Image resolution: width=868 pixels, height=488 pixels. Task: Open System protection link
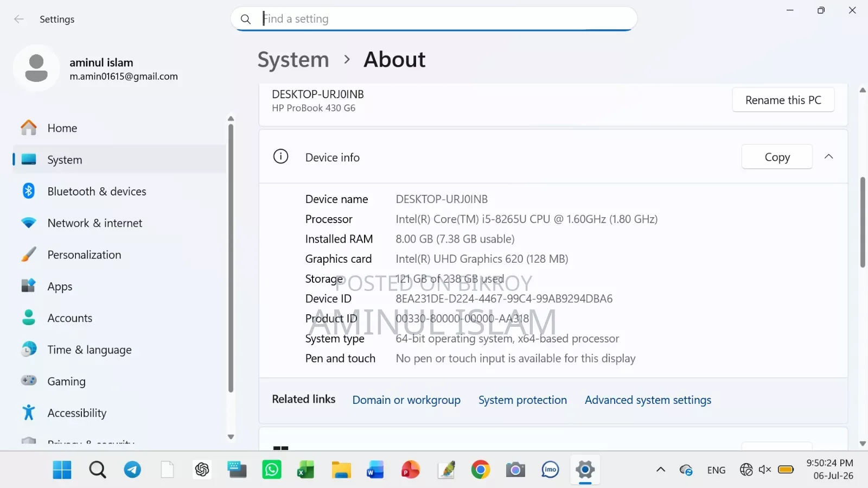(x=522, y=400)
